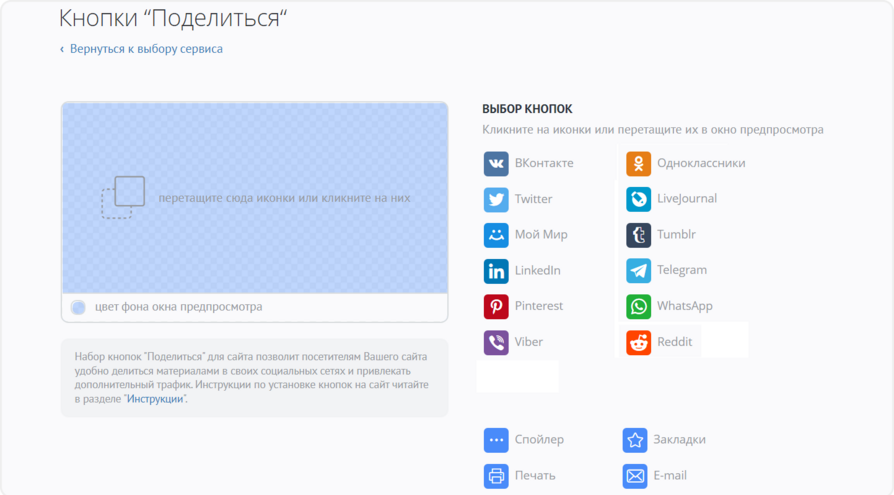This screenshot has height=495, width=894.
Task: Add the Telegram paper plane icon
Action: (638, 270)
